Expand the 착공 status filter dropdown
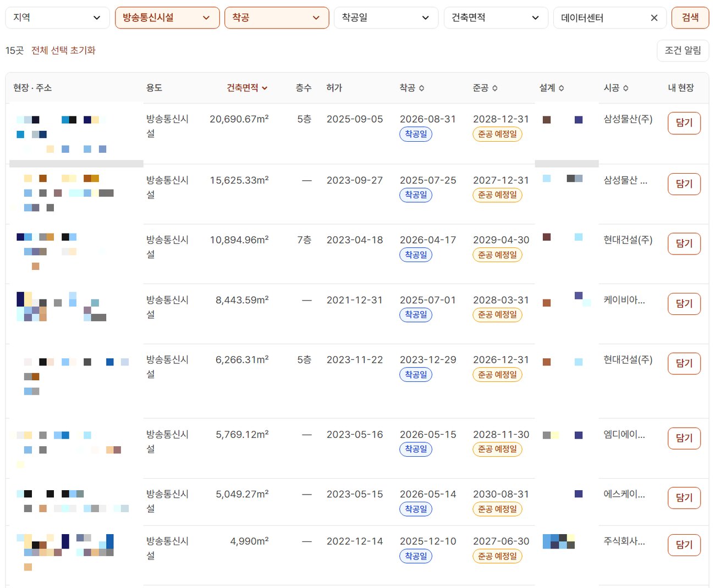 [277, 18]
